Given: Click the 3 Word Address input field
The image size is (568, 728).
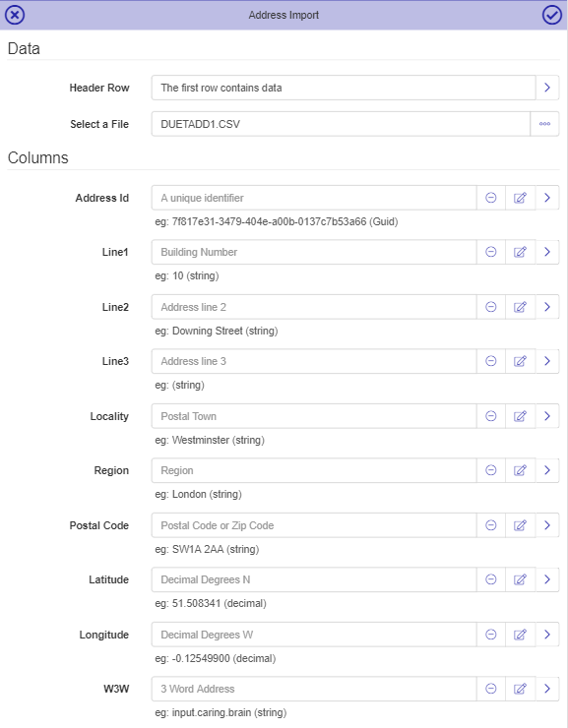Looking at the screenshot, I should (x=314, y=689).
